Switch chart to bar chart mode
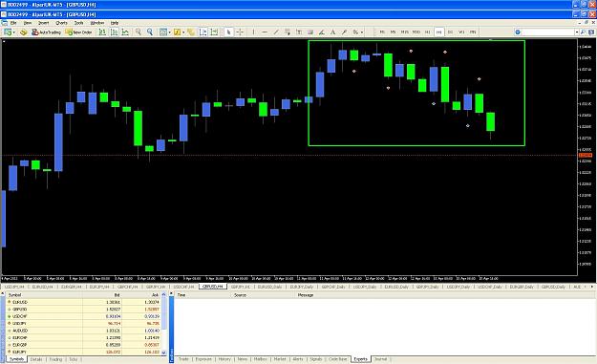Image resolution: width=597 pixels, height=364 pixels. (102, 32)
